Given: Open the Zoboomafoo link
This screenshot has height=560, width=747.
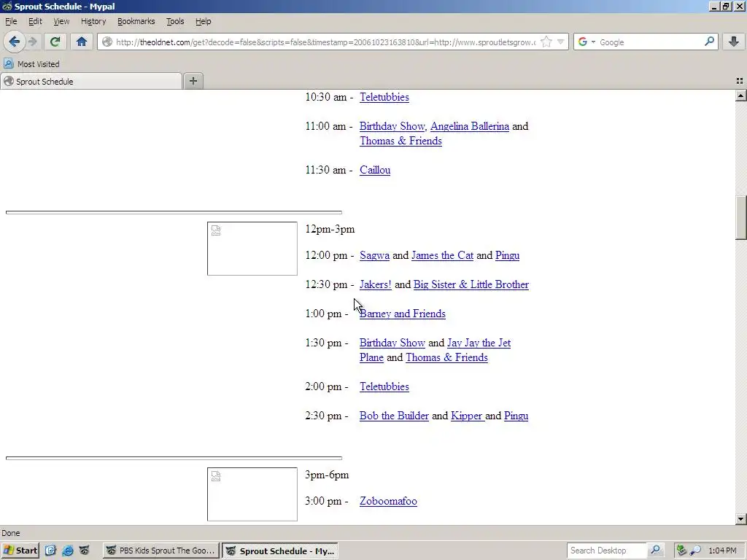Looking at the screenshot, I should point(388,501).
